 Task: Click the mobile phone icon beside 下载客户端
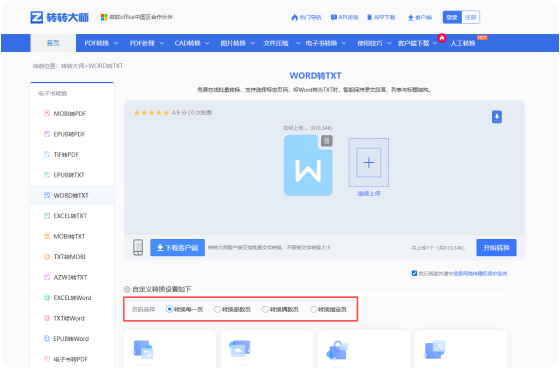point(138,247)
